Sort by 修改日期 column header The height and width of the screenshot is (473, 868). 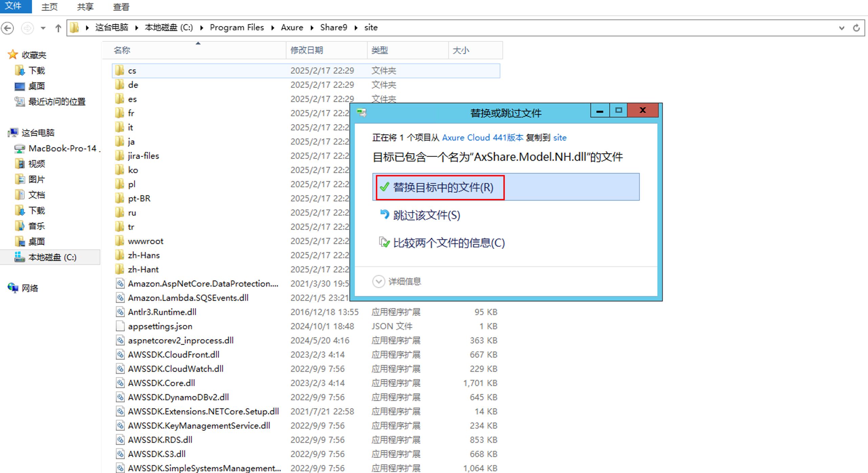(x=307, y=50)
